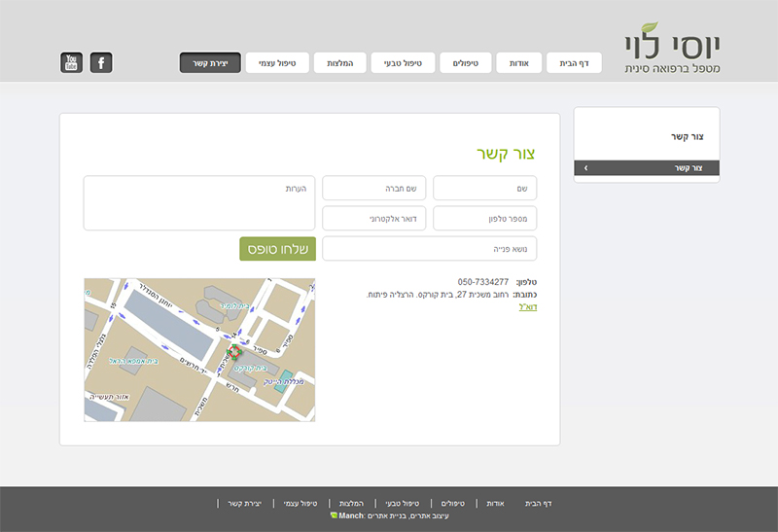Image resolution: width=778 pixels, height=532 pixels.
Task: Select the דואר אלקטרוני email field
Action: tap(373, 219)
